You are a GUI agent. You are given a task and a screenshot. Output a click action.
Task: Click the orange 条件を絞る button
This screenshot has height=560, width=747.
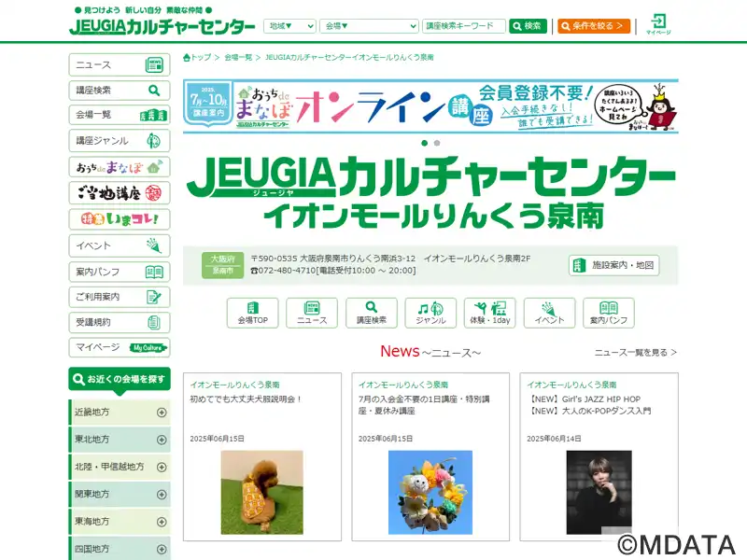(x=594, y=26)
